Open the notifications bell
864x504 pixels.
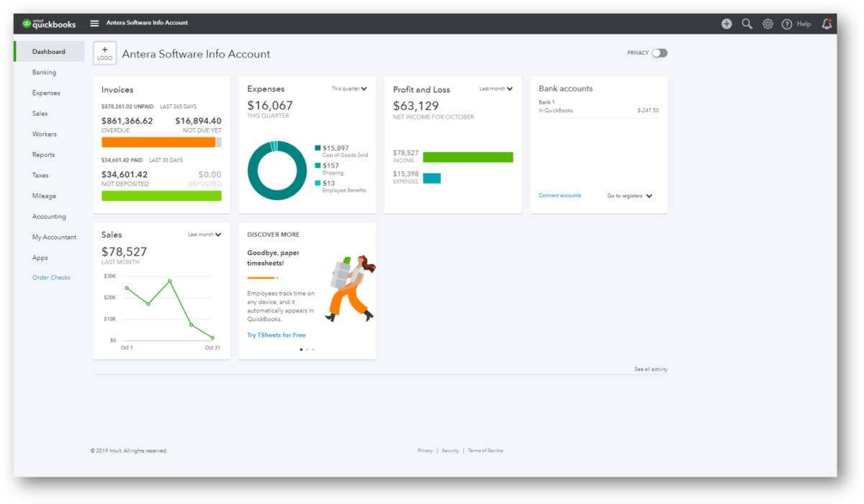[827, 24]
